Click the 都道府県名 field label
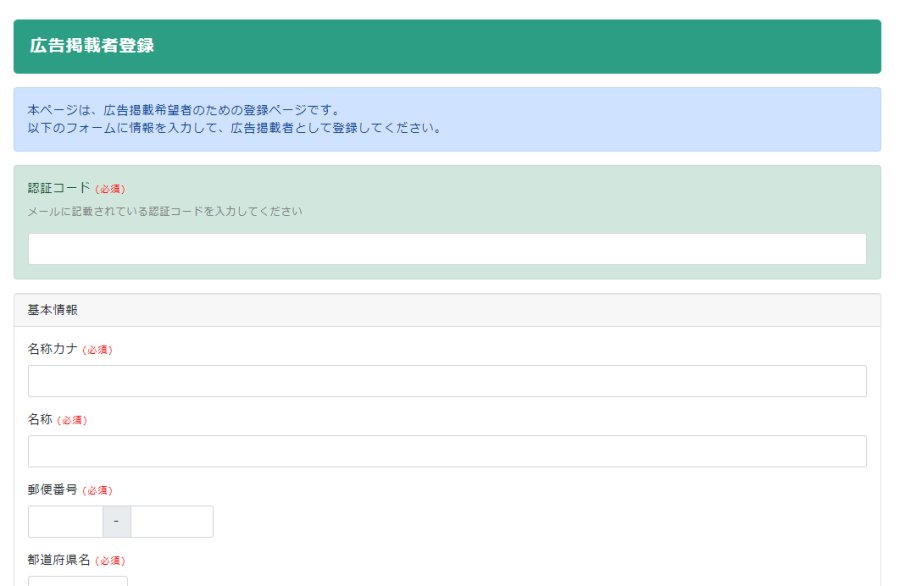Viewport: 900px width, 586px height. click(x=59, y=560)
